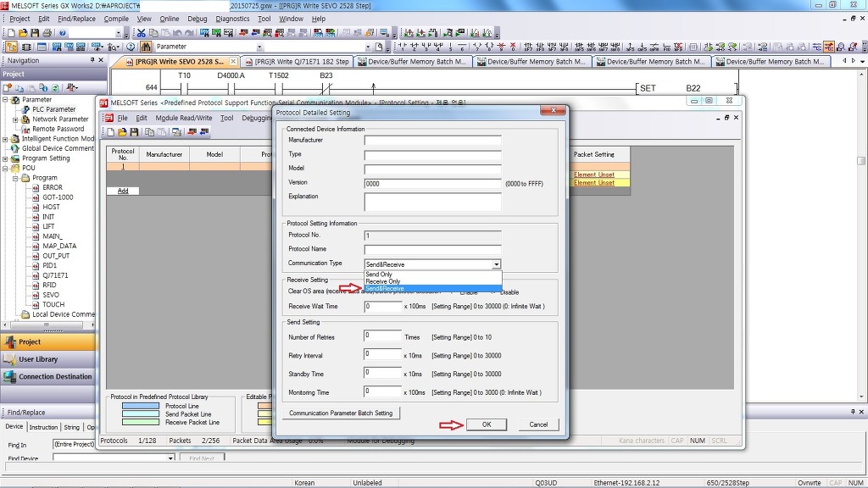Open the Diagnostics menu
868x488 pixels.
click(x=232, y=19)
